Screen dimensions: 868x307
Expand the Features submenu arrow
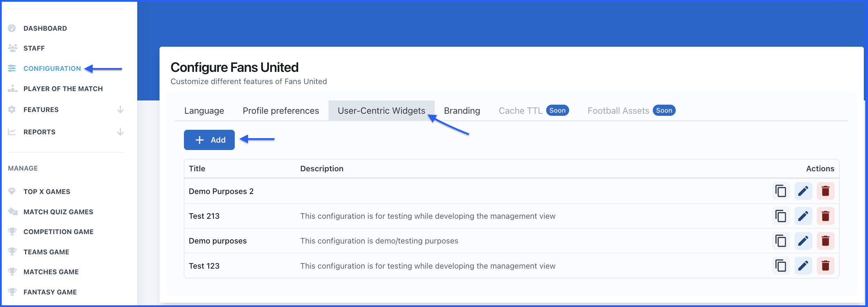click(x=120, y=110)
